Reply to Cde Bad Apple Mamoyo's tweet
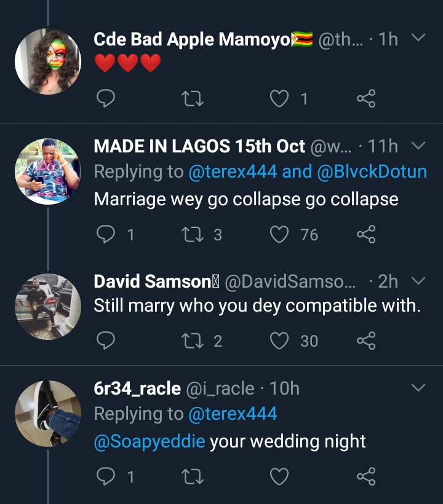443x504 pixels. 106,98
